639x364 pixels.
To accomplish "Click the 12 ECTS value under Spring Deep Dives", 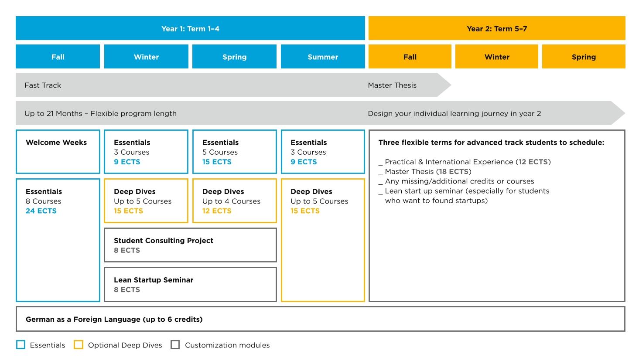I will click(217, 211).
